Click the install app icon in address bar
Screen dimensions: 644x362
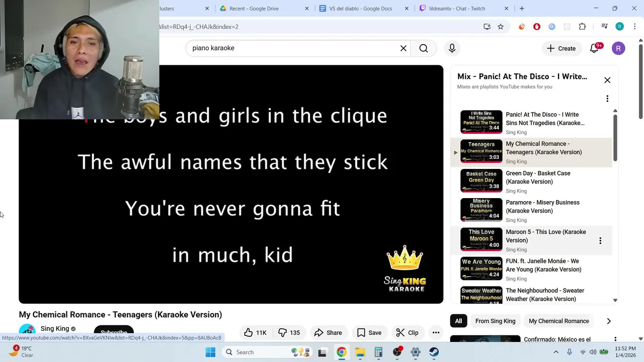(x=487, y=27)
